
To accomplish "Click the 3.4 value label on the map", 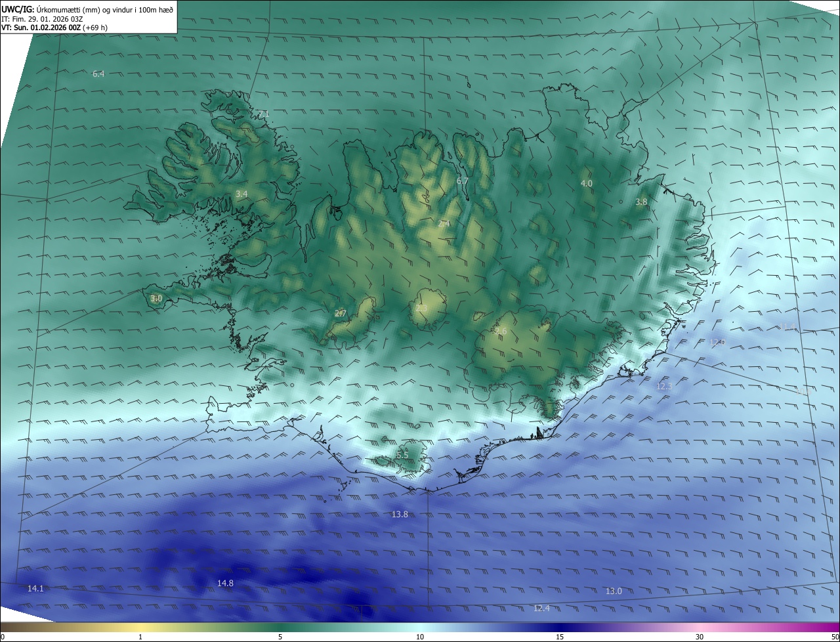I will coord(241,194).
